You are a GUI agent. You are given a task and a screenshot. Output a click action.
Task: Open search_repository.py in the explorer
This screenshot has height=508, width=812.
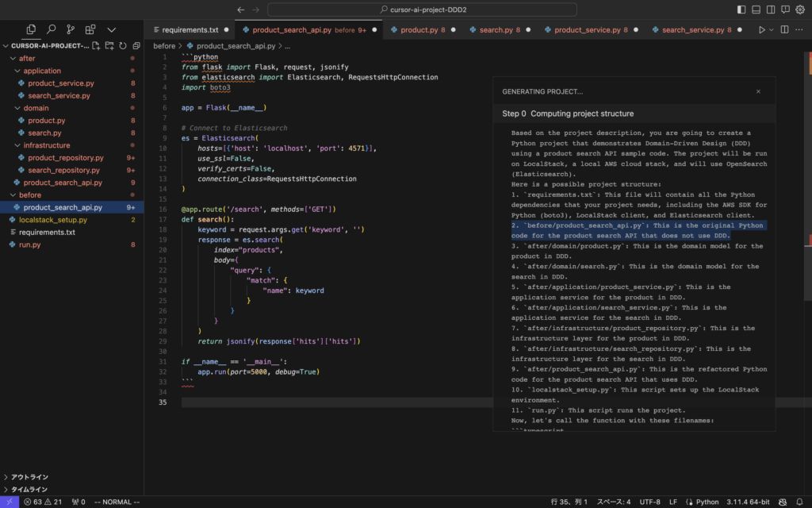(x=72, y=170)
